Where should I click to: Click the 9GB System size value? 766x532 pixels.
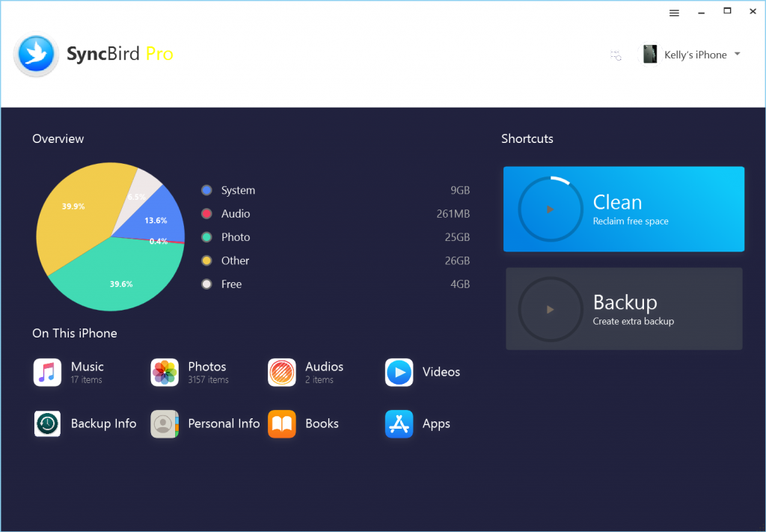460,190
